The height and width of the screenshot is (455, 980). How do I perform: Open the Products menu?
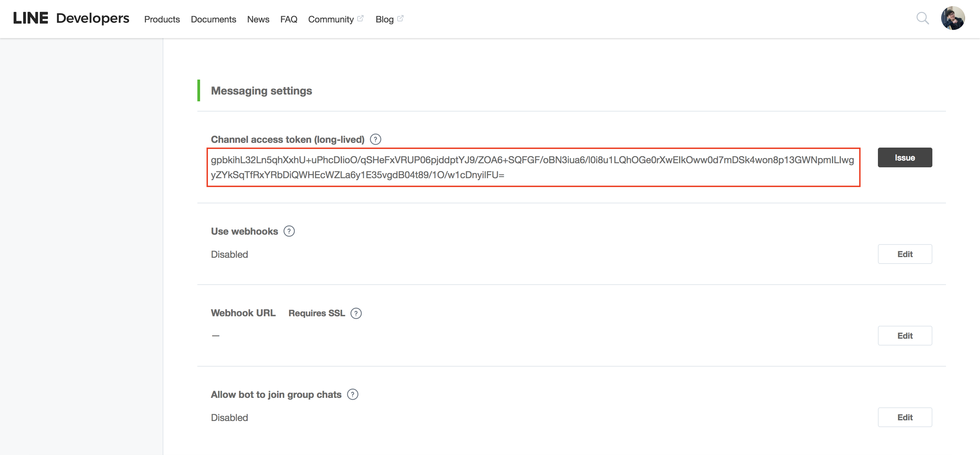162,19
